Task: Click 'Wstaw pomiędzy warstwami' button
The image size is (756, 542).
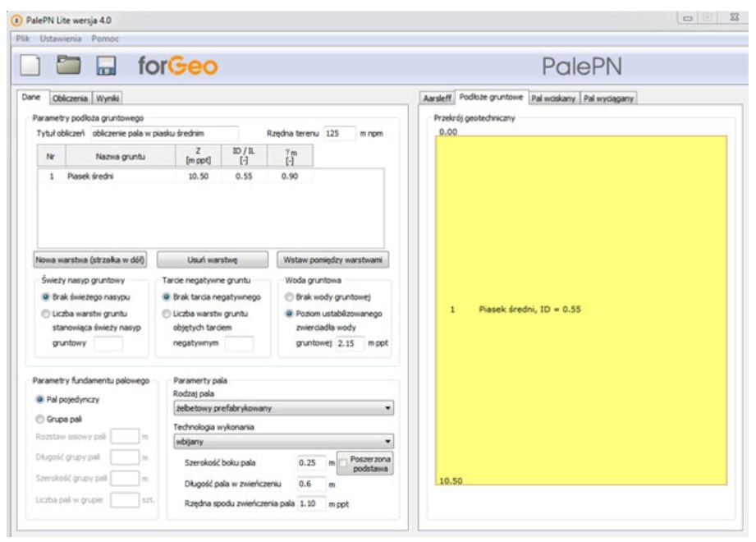Action: click(x=332, y=259)
